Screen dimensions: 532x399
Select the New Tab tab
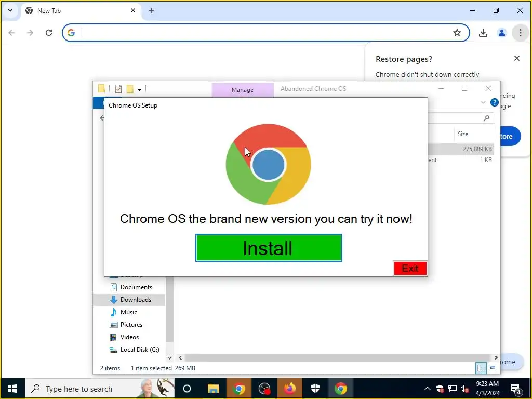(82, 10)
